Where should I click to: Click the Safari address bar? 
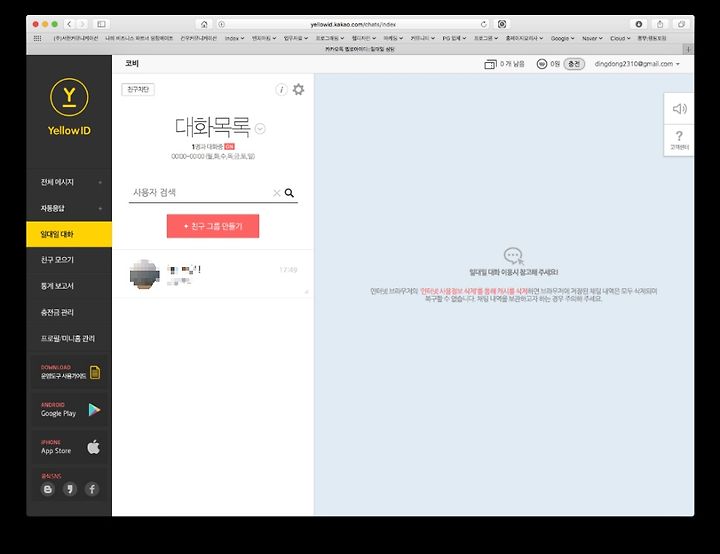(x=352, y=24)
